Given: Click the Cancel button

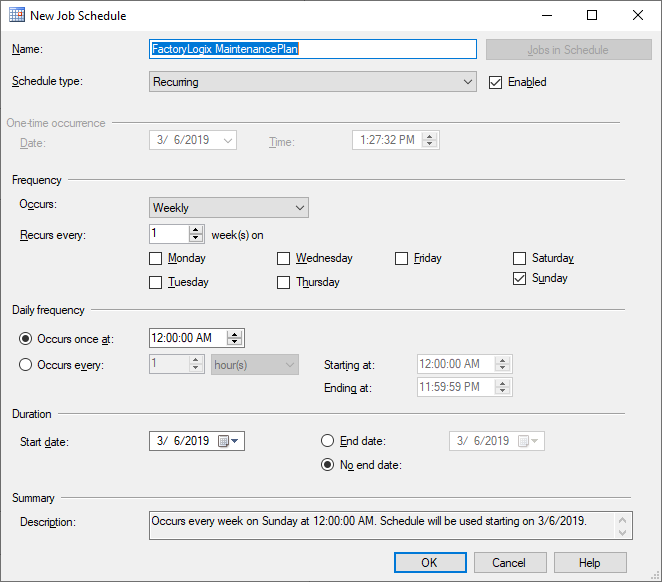Looking at the screenshot, I should click(x=509, y=563).
